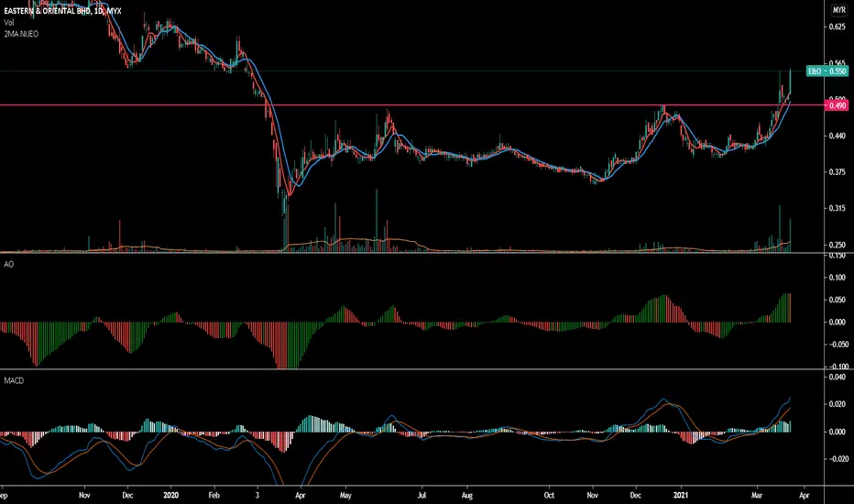Screen dimensions: 854x504
Task: Click the 2020 time axis label
Action: [x=171, y=495]
